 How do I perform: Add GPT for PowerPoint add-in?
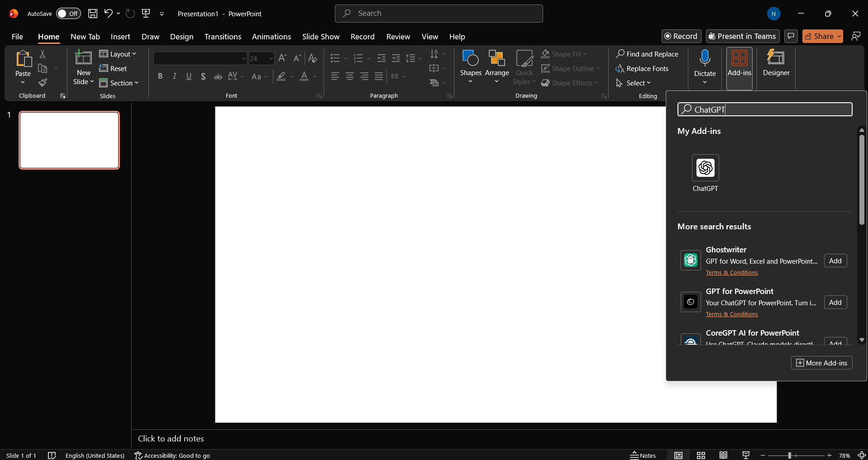coord(835,302)
